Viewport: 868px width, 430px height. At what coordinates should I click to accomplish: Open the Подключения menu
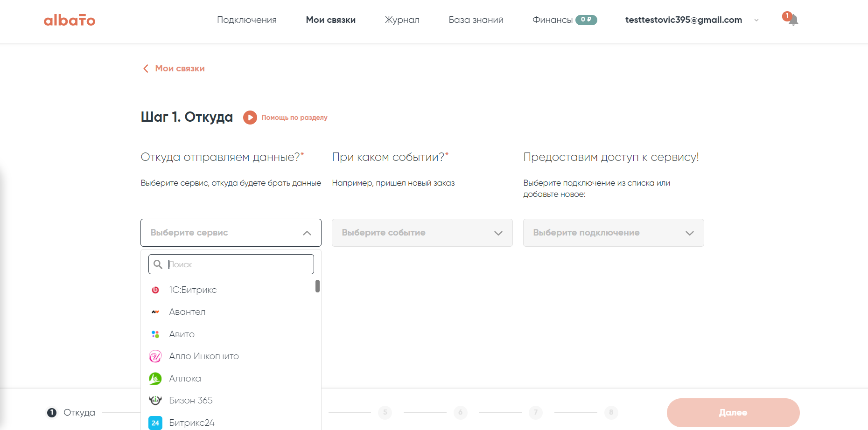[x=247, y=20]
